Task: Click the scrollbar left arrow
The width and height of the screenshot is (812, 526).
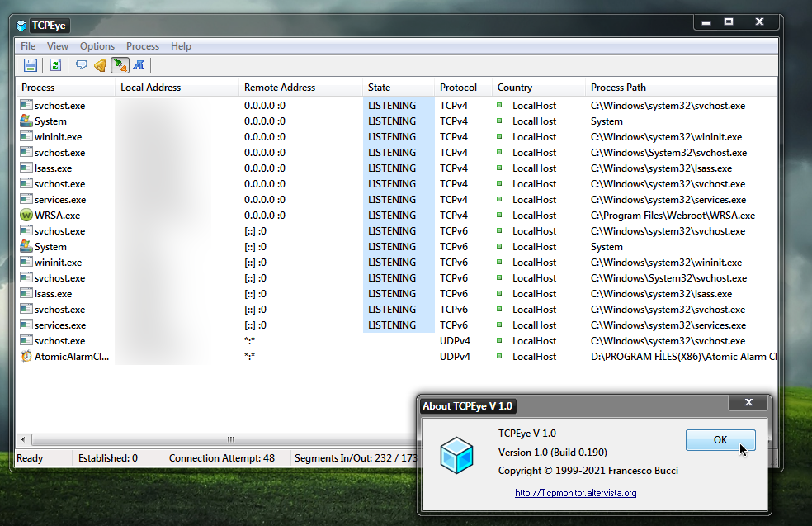Action: coord(23,439)
